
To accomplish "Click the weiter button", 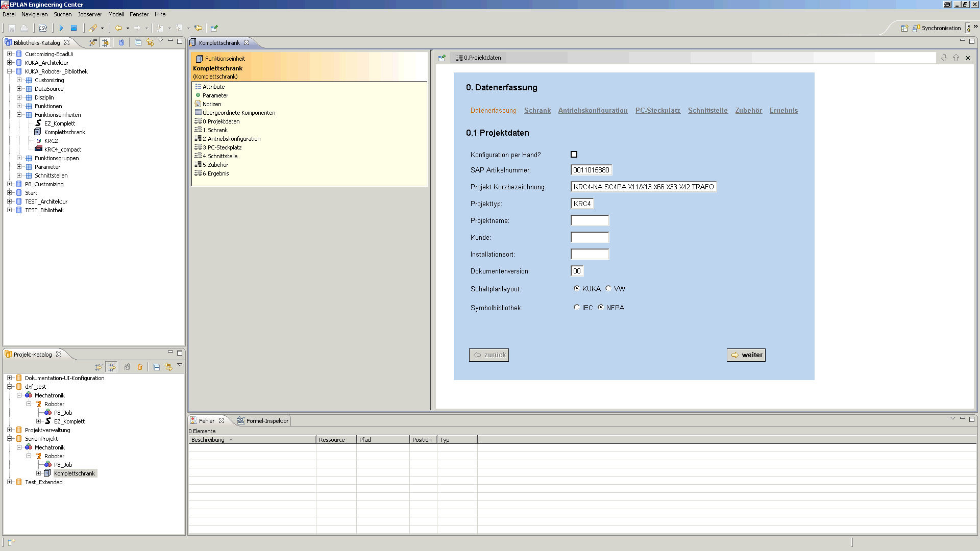I will pos(746,355).
